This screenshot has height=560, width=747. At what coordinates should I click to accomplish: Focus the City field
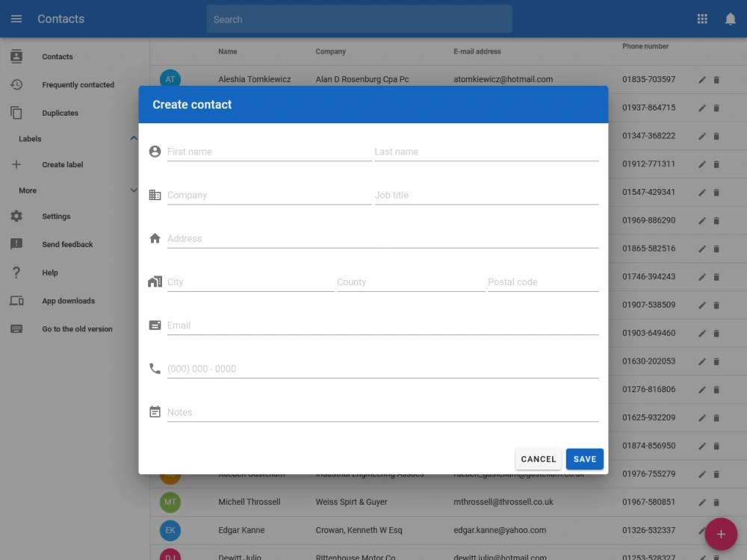(x=250, y=282)
